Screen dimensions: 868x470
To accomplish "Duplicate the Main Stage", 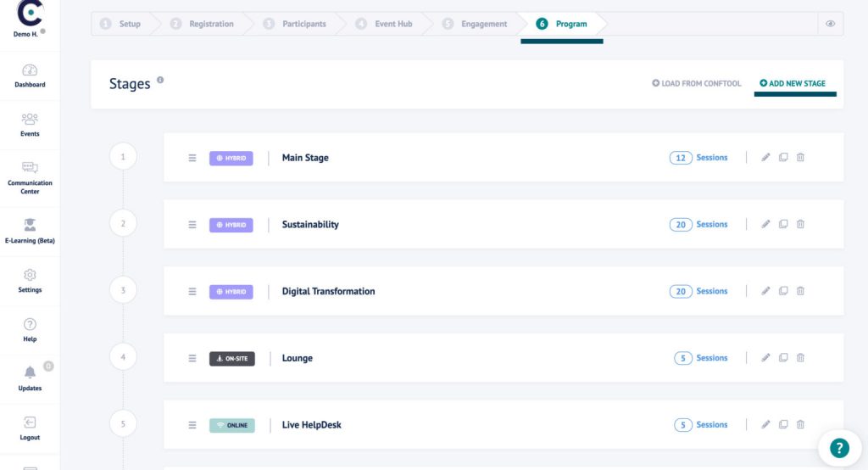I will tap(783, 158).
